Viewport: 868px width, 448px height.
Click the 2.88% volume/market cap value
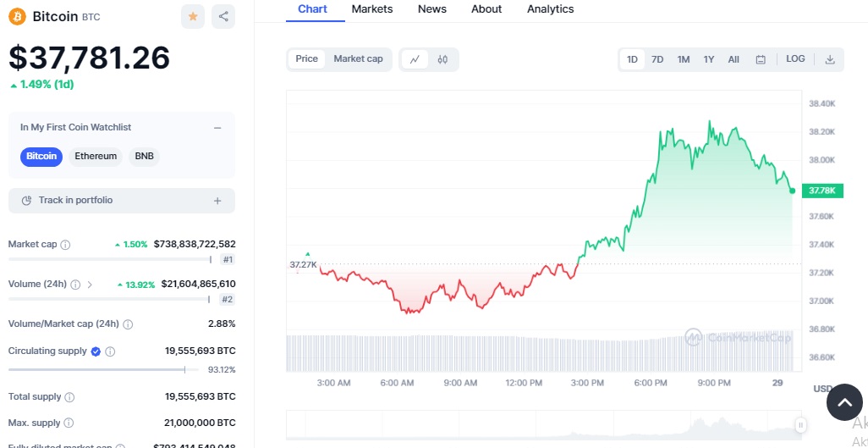coord(222,324)
